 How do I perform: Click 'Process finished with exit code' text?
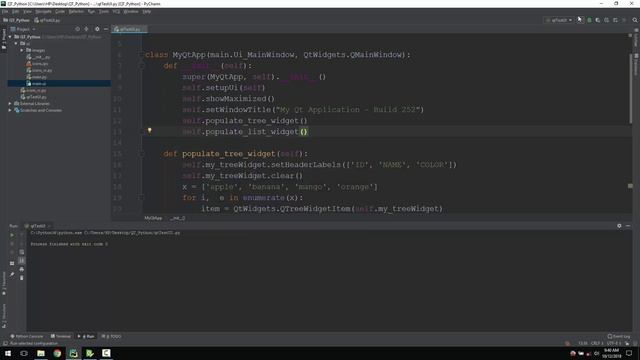[69, 244]
